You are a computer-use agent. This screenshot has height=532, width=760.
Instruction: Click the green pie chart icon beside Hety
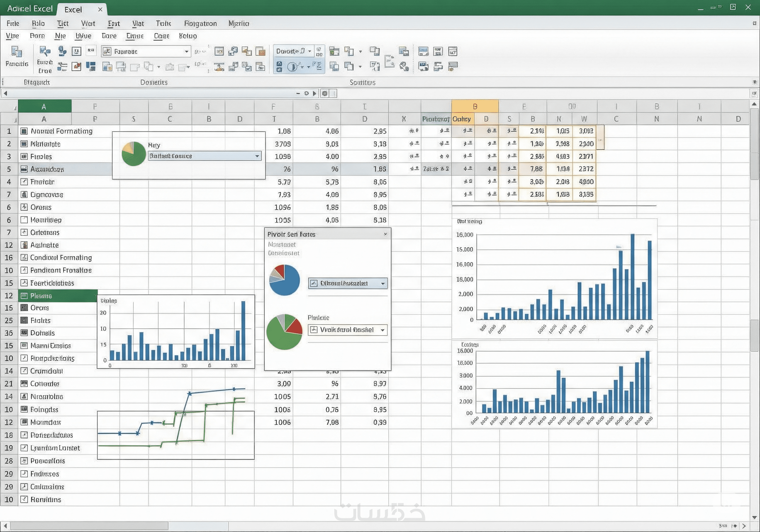pos(133,154)
